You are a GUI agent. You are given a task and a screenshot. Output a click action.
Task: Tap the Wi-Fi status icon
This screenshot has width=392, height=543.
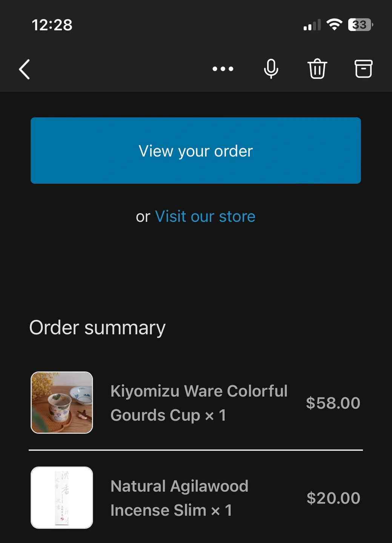(x=334, y=25)
